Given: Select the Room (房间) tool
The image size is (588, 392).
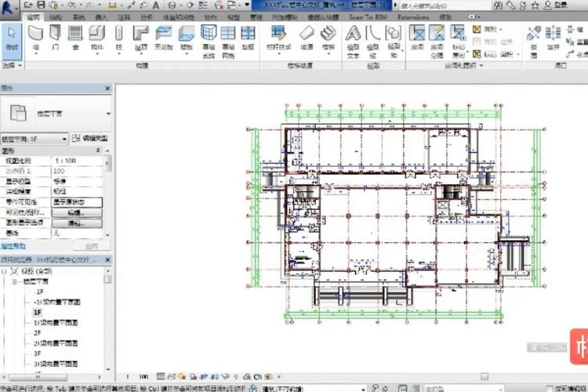Looking at the screenshot, I should (417, 38).
